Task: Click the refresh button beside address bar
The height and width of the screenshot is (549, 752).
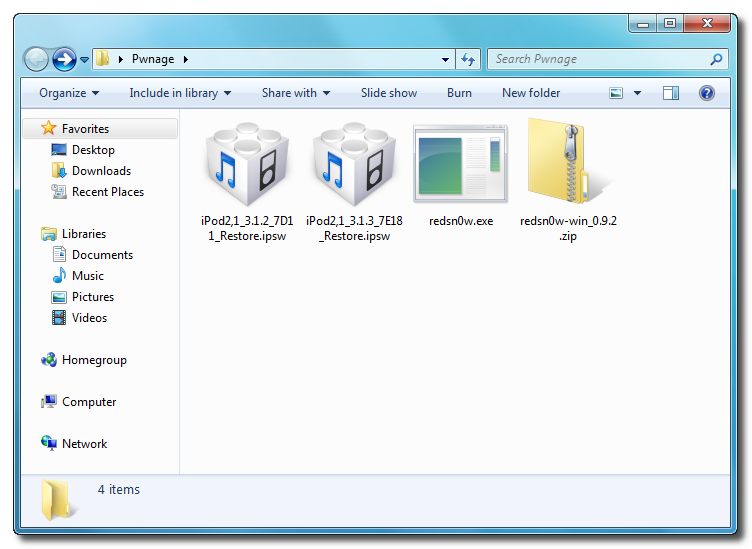Action: click(468, 60)
